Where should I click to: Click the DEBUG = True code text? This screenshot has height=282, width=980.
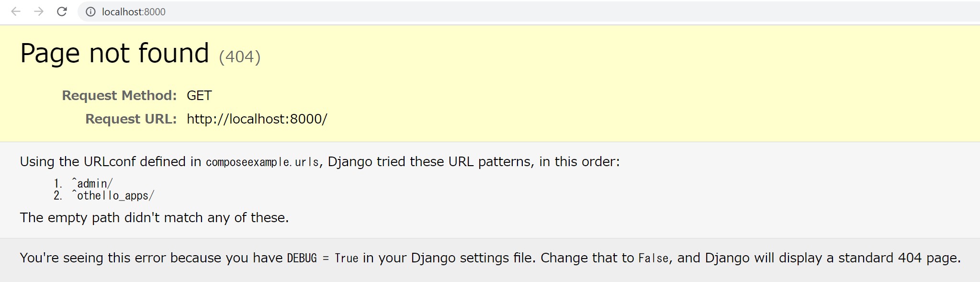322,258
